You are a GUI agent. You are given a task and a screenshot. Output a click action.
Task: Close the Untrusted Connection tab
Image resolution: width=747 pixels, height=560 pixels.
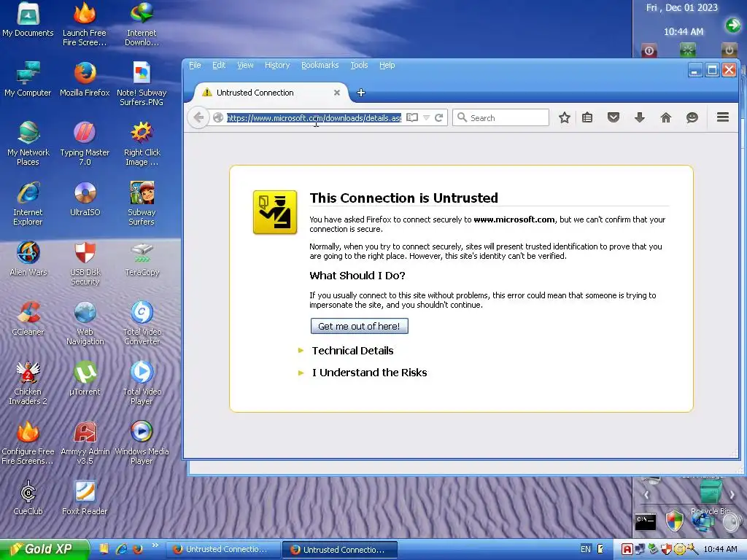337,93
